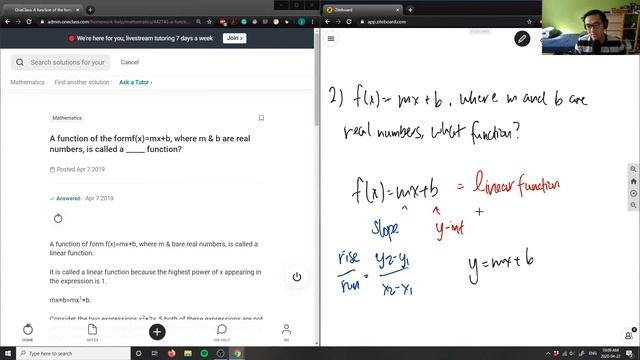Click the OneClass address bar URL

click(x=118, y=22)
